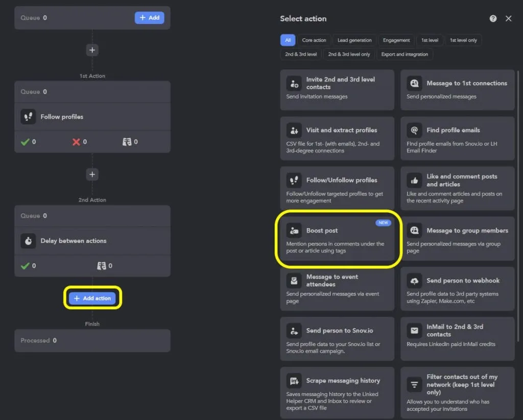The height and width of the screenshot is (420, 523).
Task: Choose Scrape messaging history card title
Action: [x=343, y=381]
